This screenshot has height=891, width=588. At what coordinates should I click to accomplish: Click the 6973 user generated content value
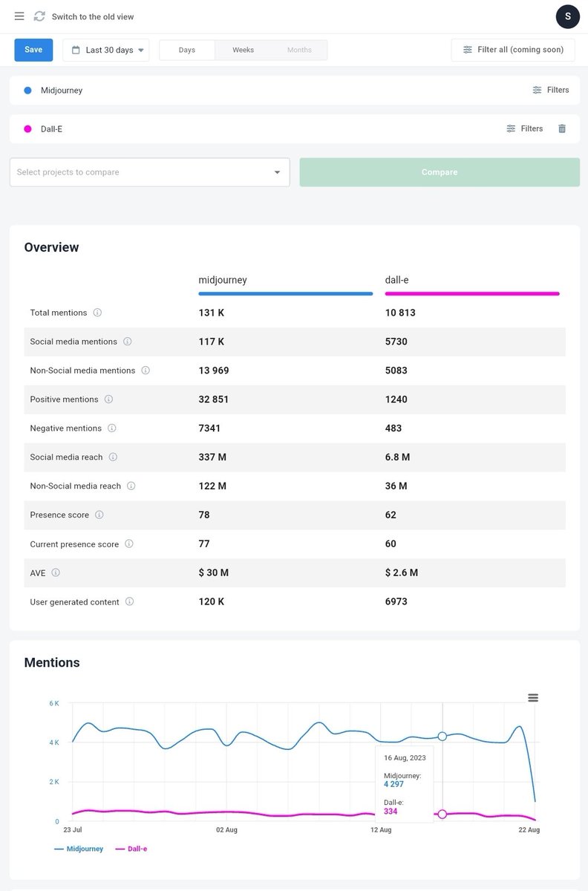point(396,601)
